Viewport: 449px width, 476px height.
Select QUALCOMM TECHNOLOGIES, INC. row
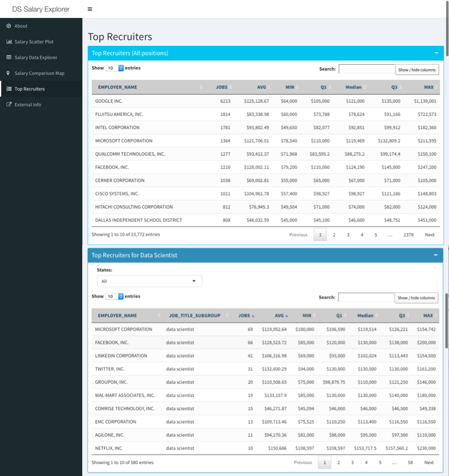point(266,154)
